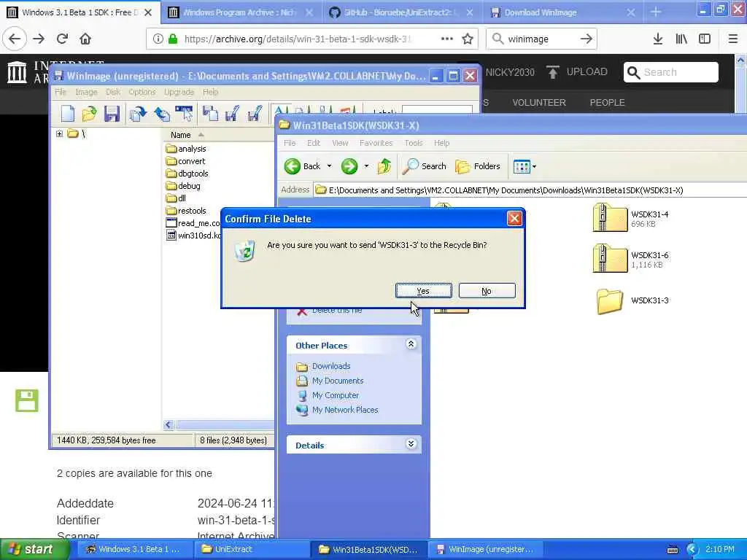
Task: Open the Forward history dropdown arrow
Action: [x=366, y=166]
